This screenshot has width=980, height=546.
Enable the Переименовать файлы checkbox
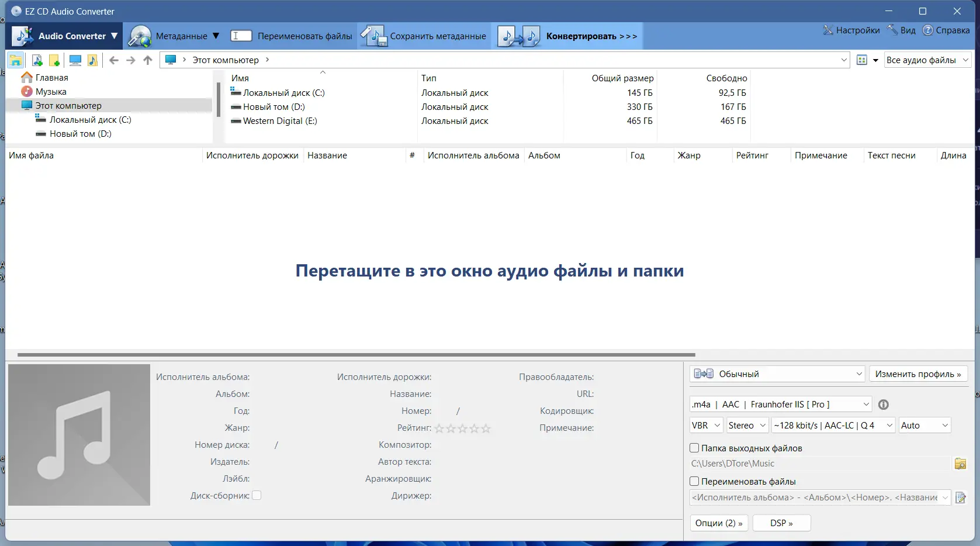point(694,482)
